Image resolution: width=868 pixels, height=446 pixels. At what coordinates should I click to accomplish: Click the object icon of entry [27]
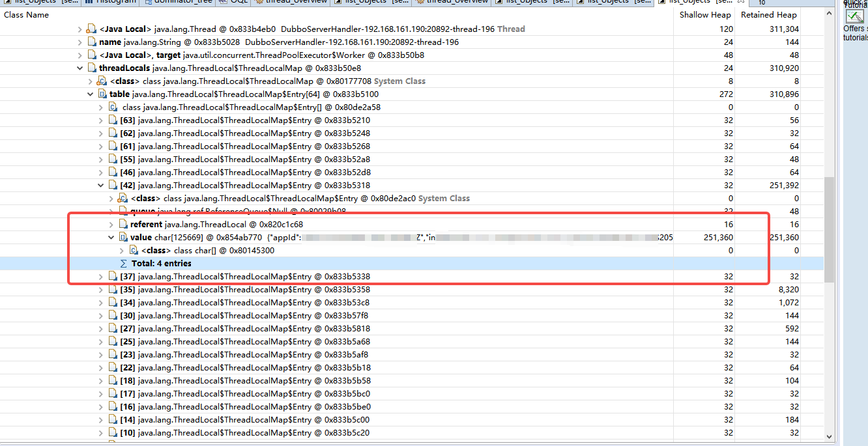point(113,329)
